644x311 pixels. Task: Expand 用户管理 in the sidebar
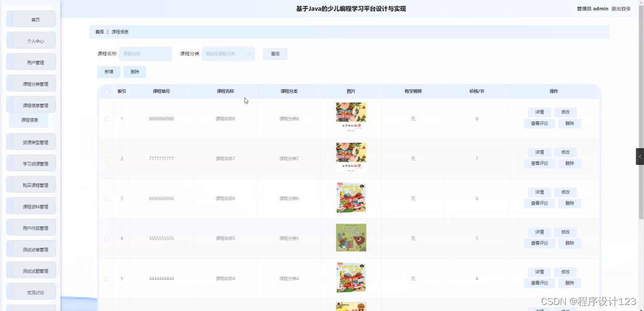coord(31,62)
